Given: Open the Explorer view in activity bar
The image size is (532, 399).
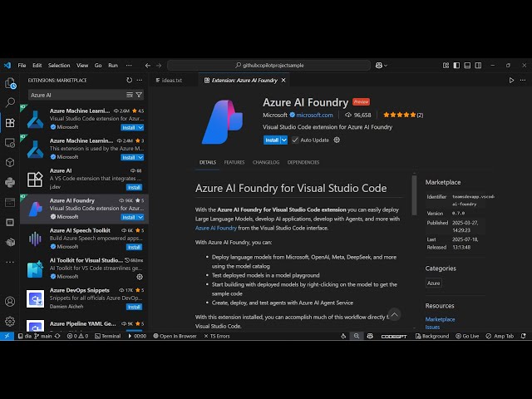Looking at the screenshot, I should coord(10,83).
